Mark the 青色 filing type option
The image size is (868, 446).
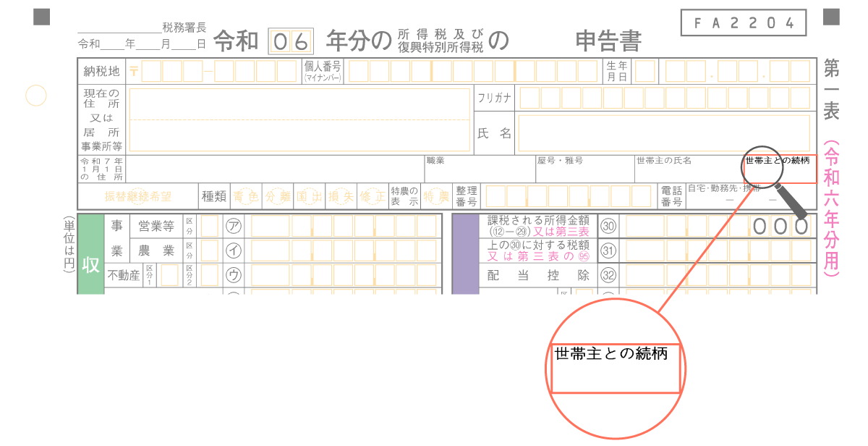(x=246, y=195)
